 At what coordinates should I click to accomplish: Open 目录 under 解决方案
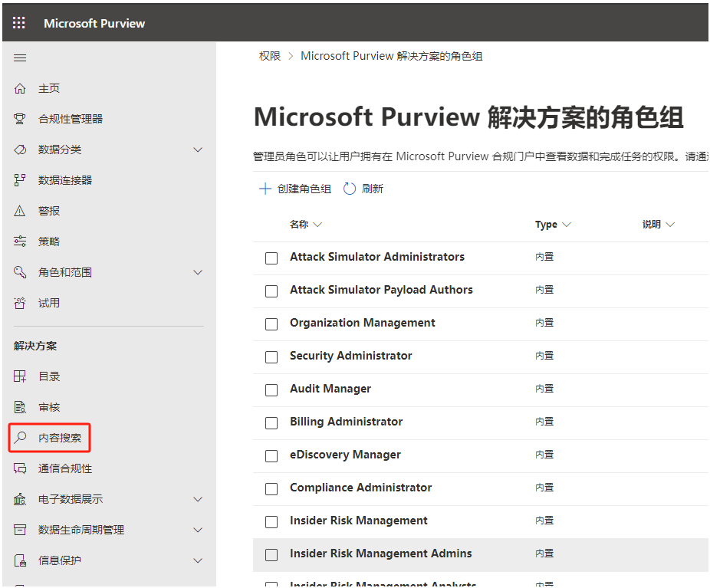coord(49,376)
